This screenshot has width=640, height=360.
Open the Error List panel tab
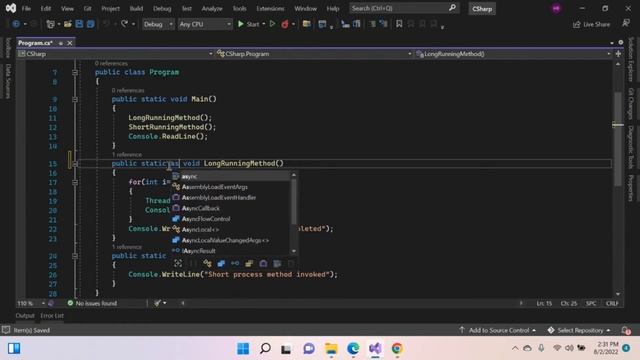52,316
